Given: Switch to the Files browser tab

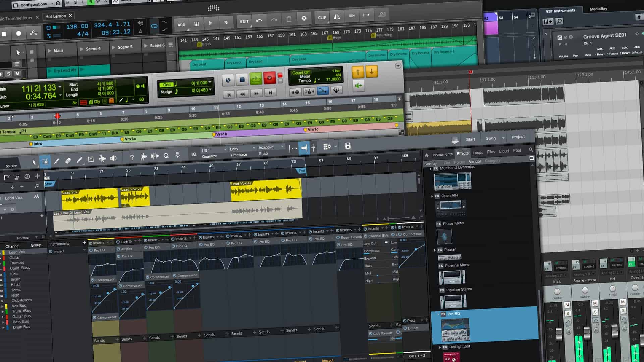Looking at the screenshot, I should [491, 152].
